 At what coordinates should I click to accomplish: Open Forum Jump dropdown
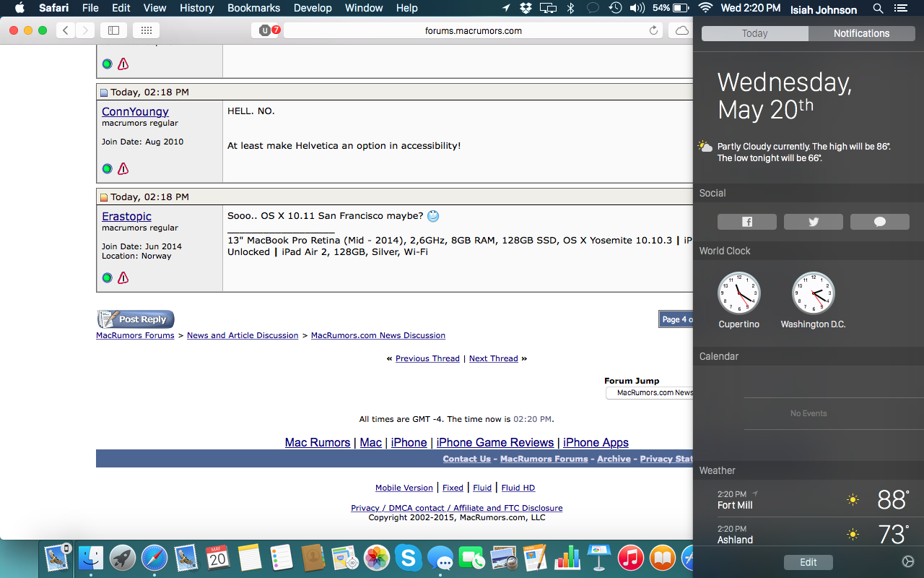tap(649, 392)
